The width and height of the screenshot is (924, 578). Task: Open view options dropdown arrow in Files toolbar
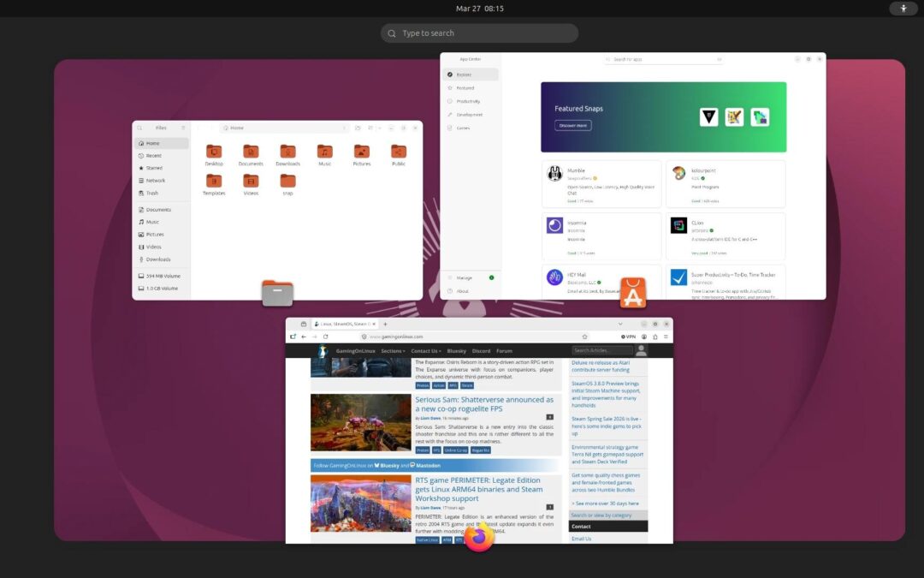(x=380, y=128)
